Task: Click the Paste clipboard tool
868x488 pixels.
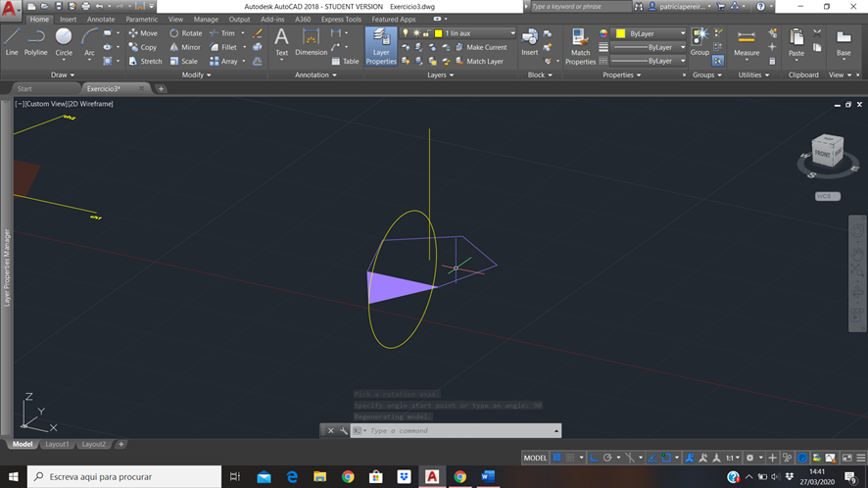Action: (796, 43)
